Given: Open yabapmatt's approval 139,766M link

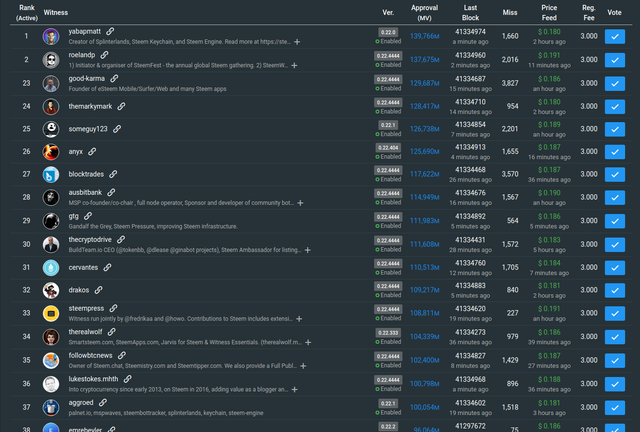Looking at the screenshot, I should (x=424, y=36).
